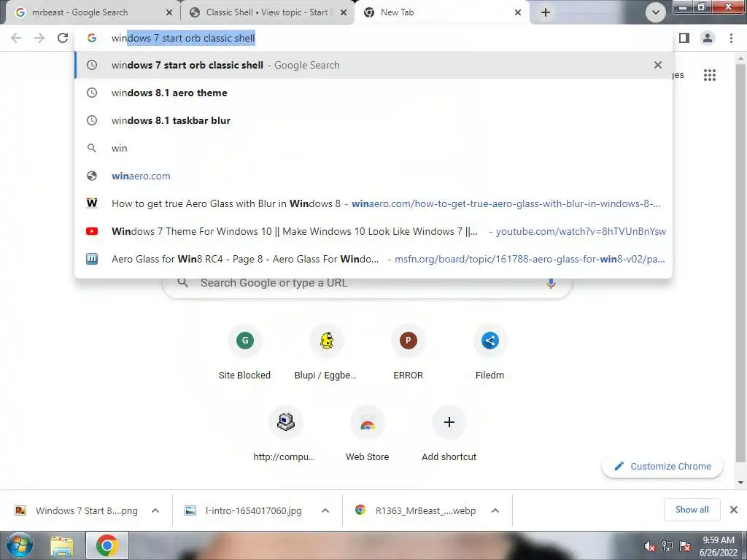The height and width of the screenshot is (560, 747).
Task: Reload the current page
Action: click(x=63, y=38)
